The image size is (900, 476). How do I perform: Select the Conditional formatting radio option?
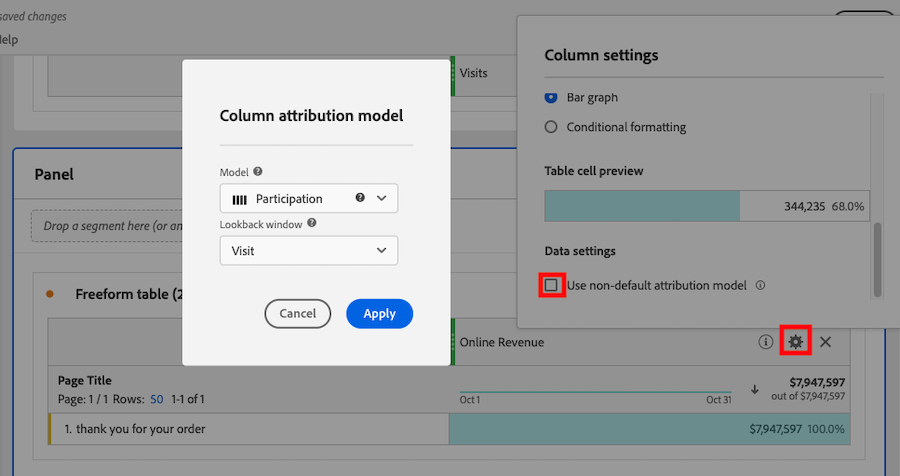point(551,127)
